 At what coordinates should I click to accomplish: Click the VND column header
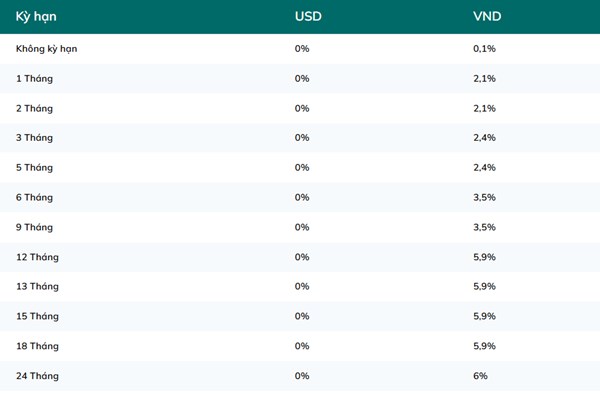coord(487,16)
